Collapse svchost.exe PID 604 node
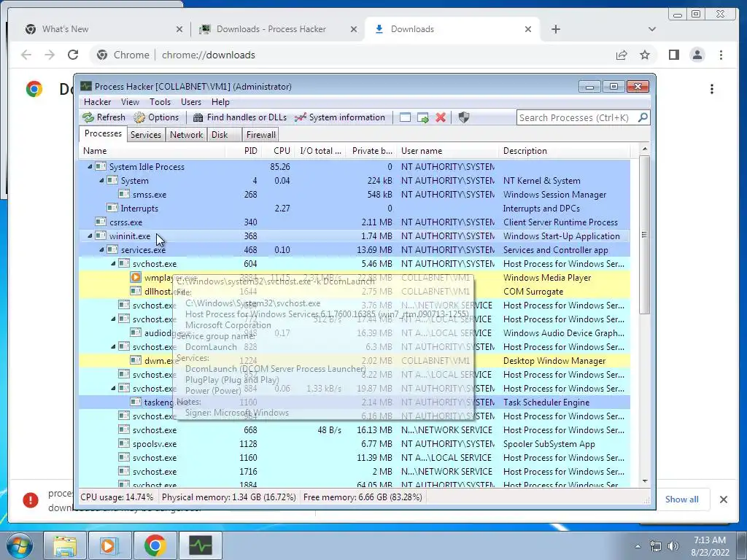The image size is (747, 560). tap(113, 263)
